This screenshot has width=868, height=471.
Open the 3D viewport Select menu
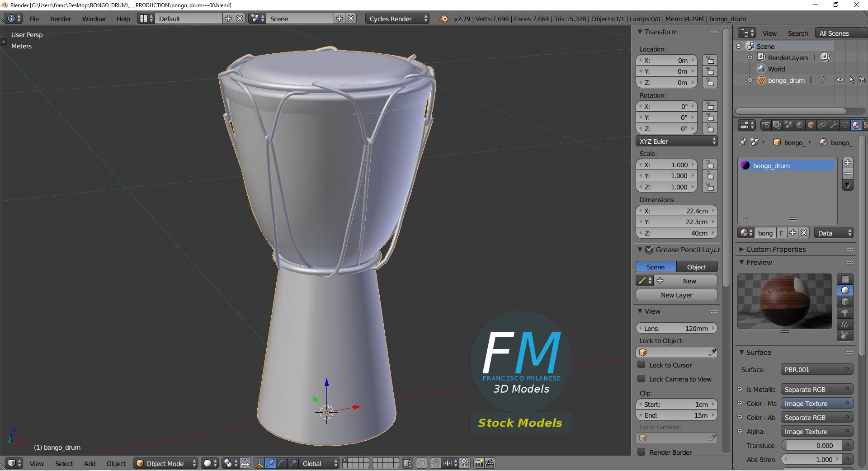click(64, 463)
